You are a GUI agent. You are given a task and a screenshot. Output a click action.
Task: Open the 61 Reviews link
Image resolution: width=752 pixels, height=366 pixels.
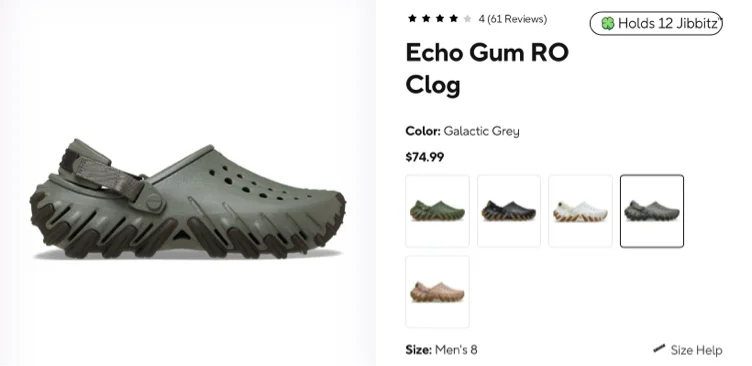click(517, 19)
